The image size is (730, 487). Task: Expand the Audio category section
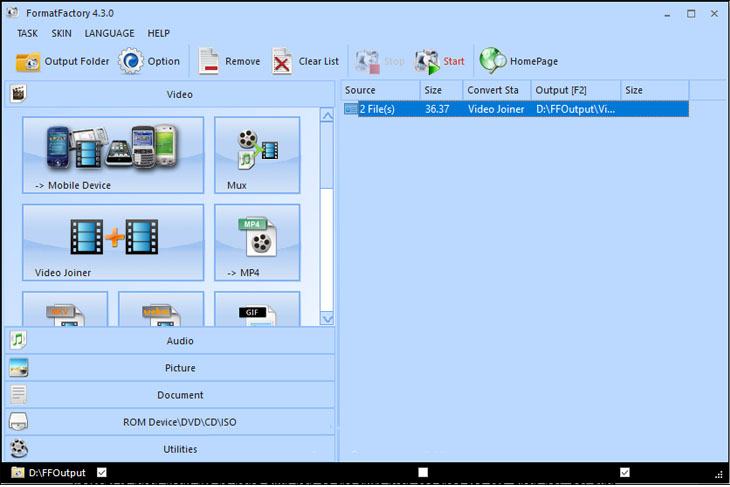click(170, 341)
